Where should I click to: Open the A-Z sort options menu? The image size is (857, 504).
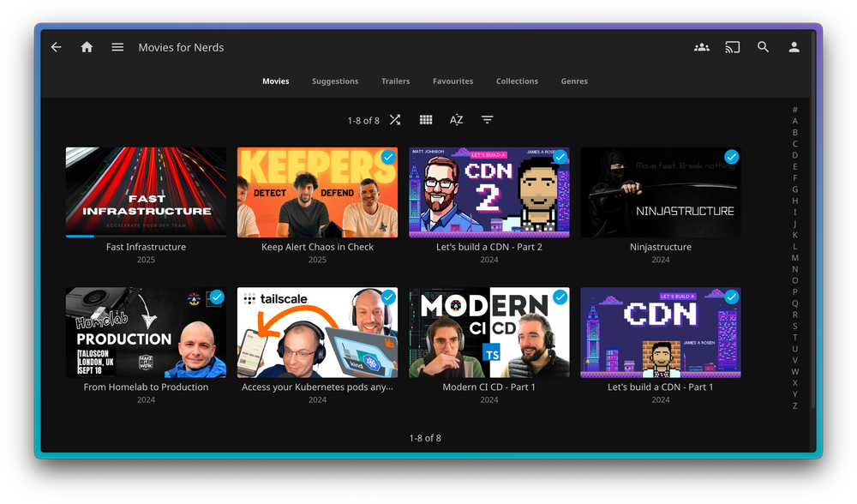point(456,120)
